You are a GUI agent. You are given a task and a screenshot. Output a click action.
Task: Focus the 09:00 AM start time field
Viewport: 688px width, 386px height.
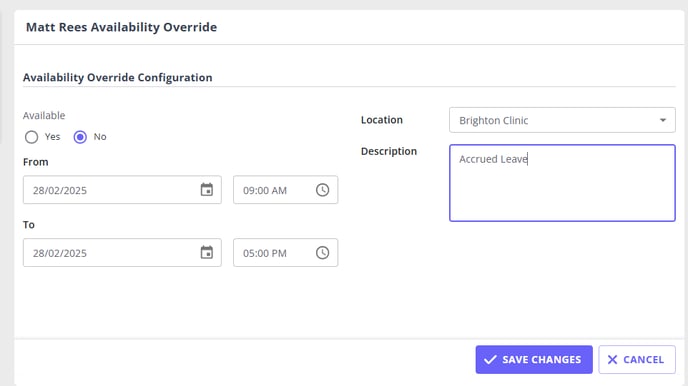coord(285,190)
